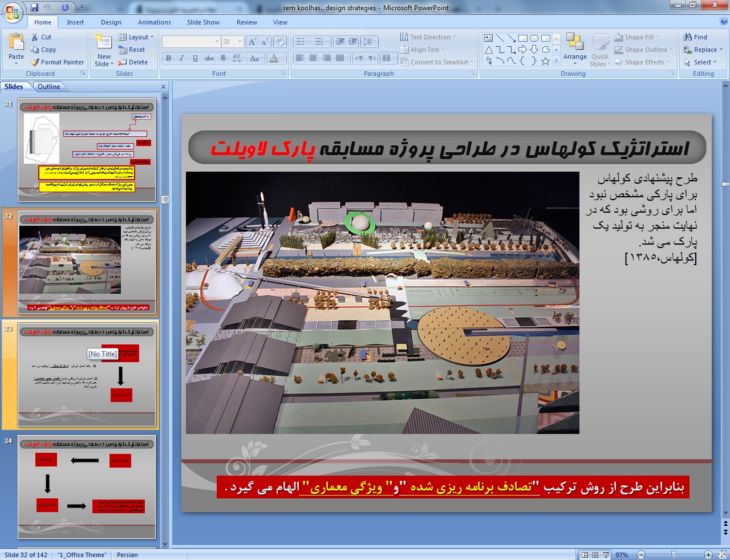Toggle Italic text formatting

pyautogui.click(x=181, y=58)
